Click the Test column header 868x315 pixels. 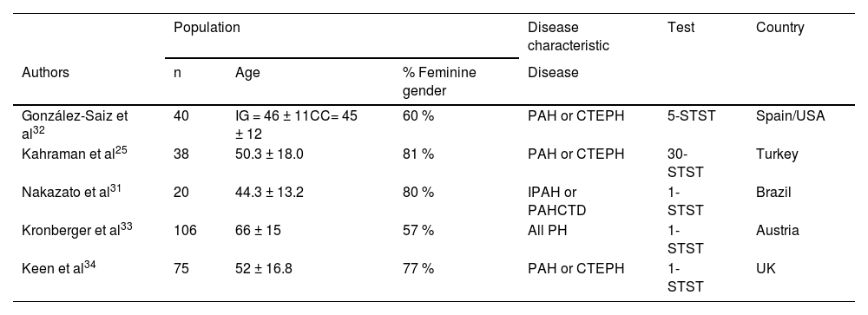tap(681, 28)
